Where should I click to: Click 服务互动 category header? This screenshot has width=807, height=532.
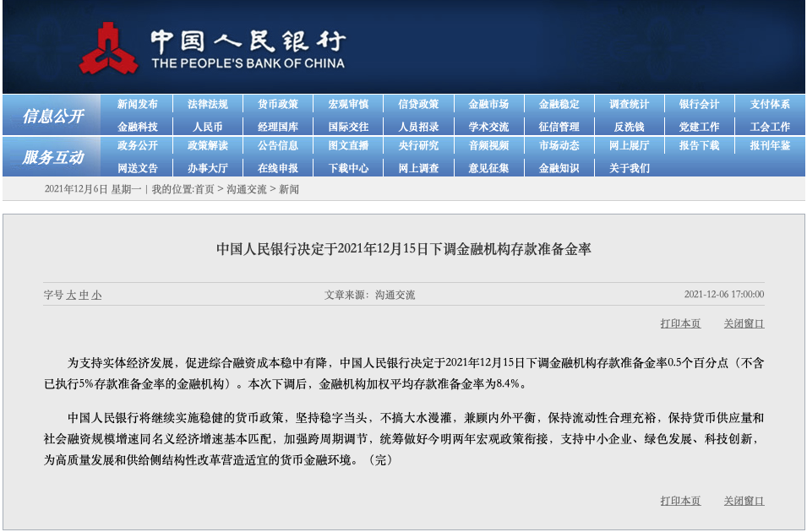pos(52,157)
